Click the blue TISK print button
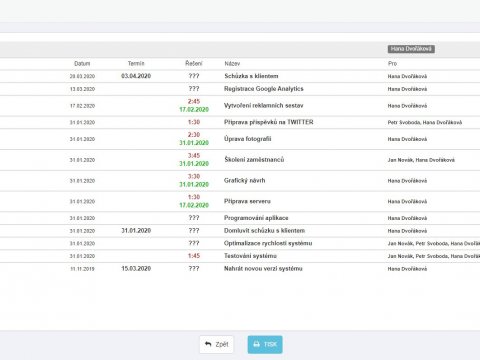The image size is (480, 360). [x=265, y=344]
